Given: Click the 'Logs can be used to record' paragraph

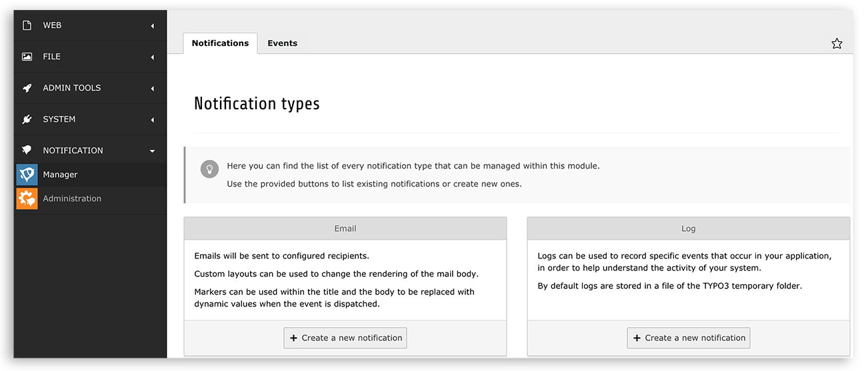Looking at the screenshot, I should pyautogui.click(x=685, y=262).
